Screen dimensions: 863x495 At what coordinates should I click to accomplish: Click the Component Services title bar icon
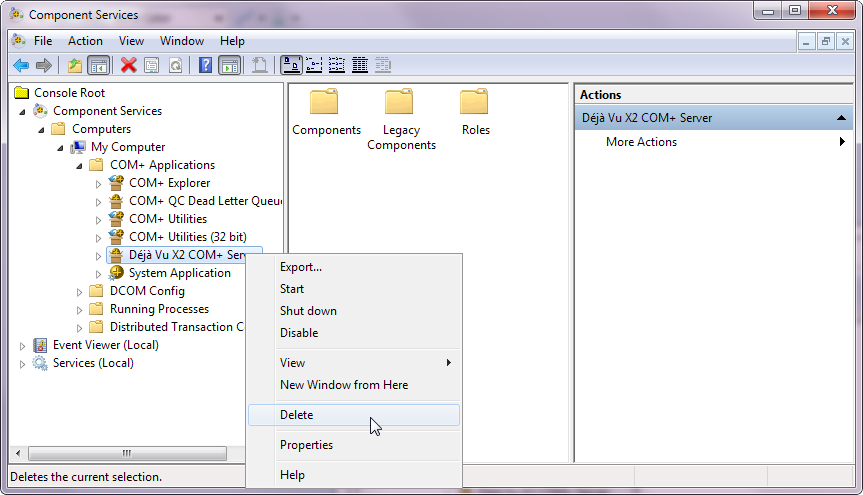(x=17, y=14)
